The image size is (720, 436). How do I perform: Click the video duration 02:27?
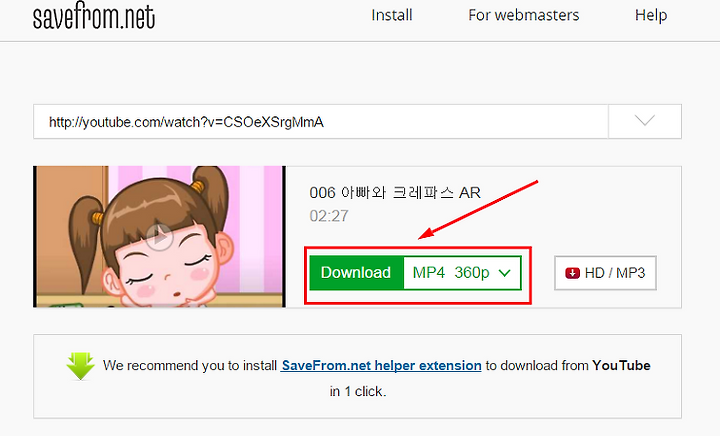329,216
